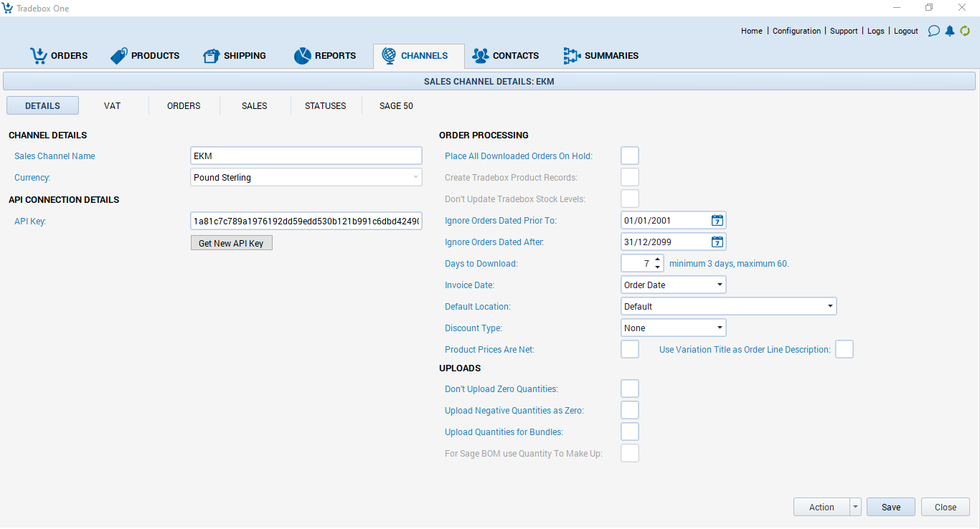This screenshot has height=529, width=980.
Task: Tick Don't Update Tradebox Stock Levels checkbox
Action: pyautogui.click(x=630, y=199)
